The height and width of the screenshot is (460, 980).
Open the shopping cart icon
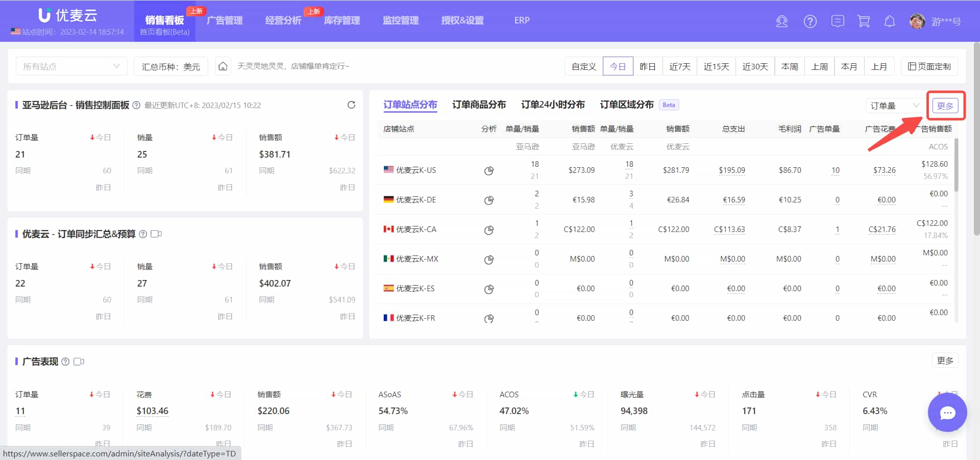tap(864, 21)
